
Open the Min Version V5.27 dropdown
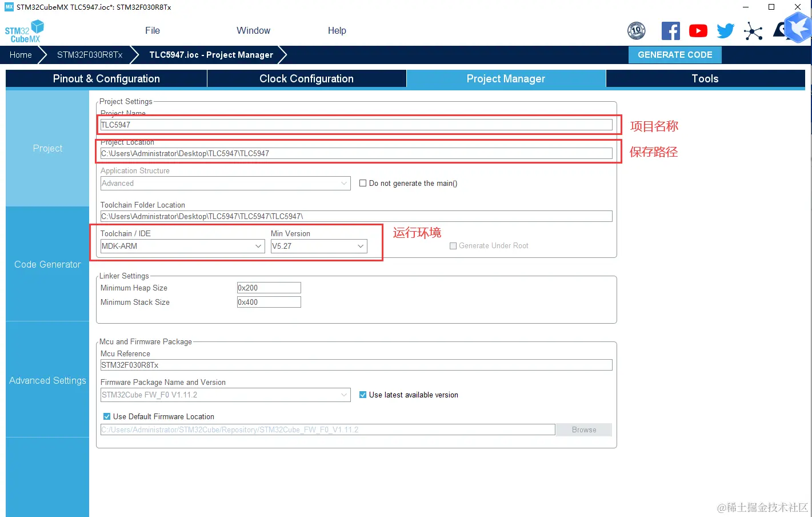click(319, 246)
